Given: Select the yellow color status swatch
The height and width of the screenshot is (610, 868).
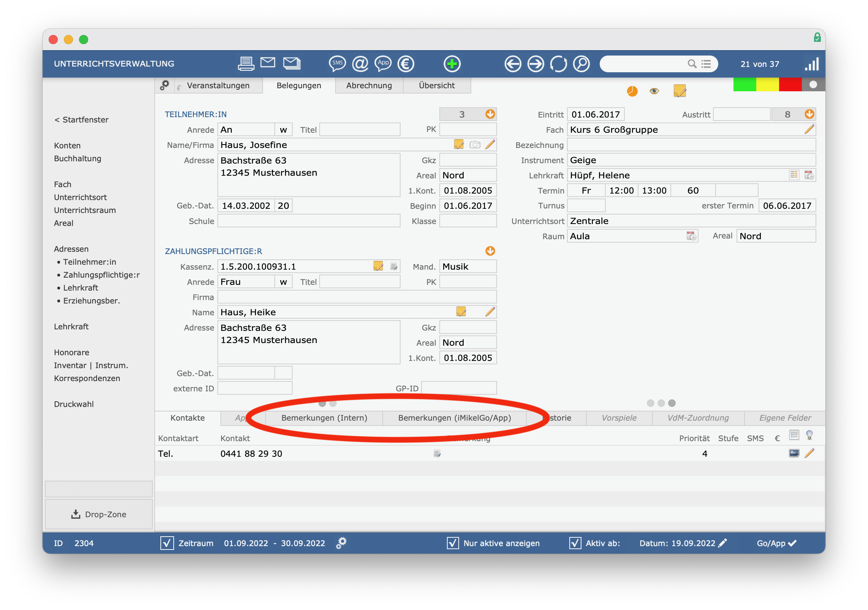Looking at the screenshot, I should coord(767,84).
